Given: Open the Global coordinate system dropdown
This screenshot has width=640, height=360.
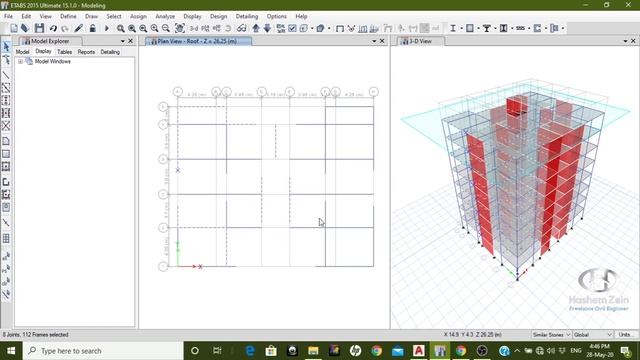Looking at the screenshot, I should coord(593,335).
